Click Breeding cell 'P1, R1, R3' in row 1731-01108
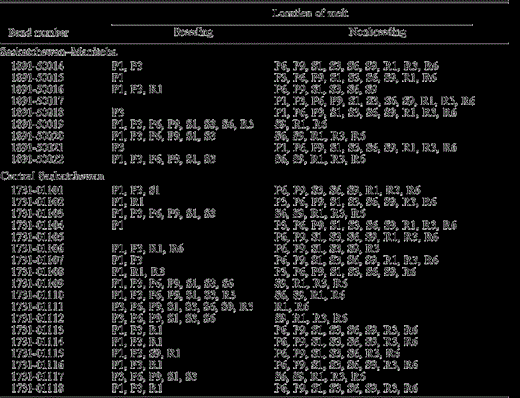The width and height of the screenshot is (520, 398). [x=138, y=272]
